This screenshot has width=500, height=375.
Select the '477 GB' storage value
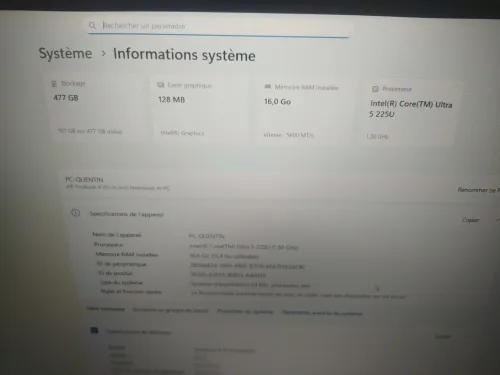[x=66, y=98]
